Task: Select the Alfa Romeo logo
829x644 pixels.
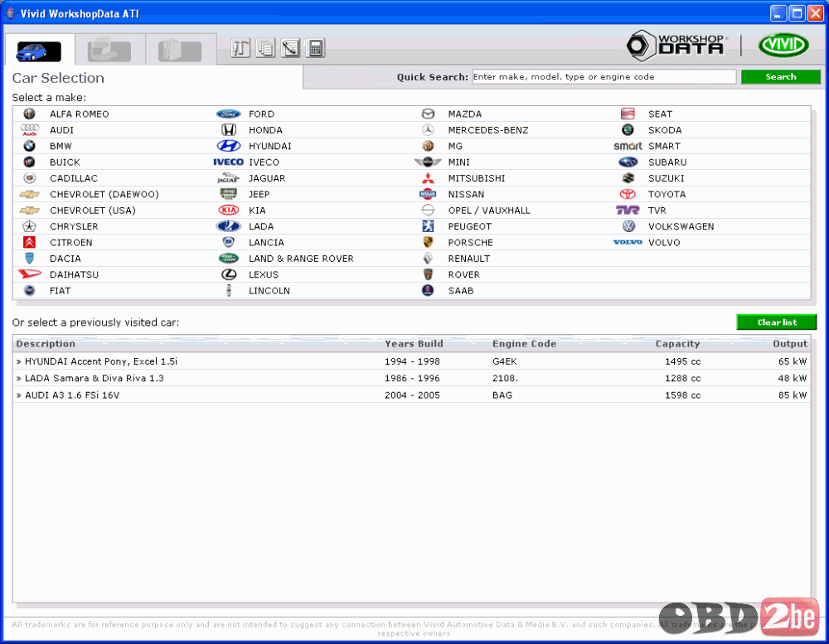Action: tap(30, 114)
